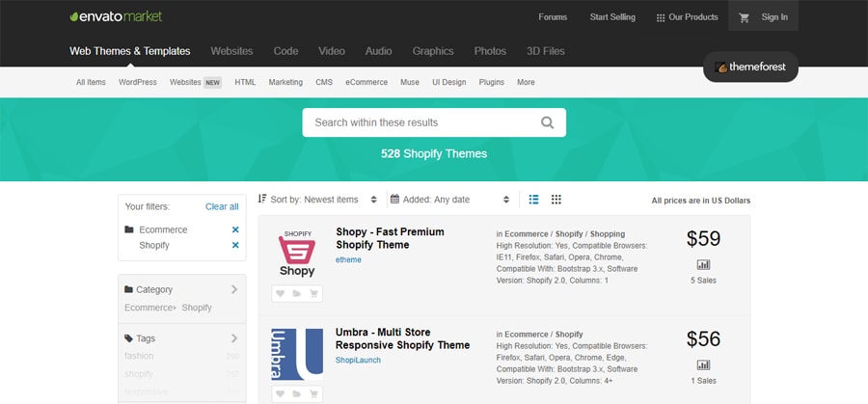Viewport: 868px width, 404px height.
Task: Open the Shopy theme thumbnail
Action: pos(297,254)
